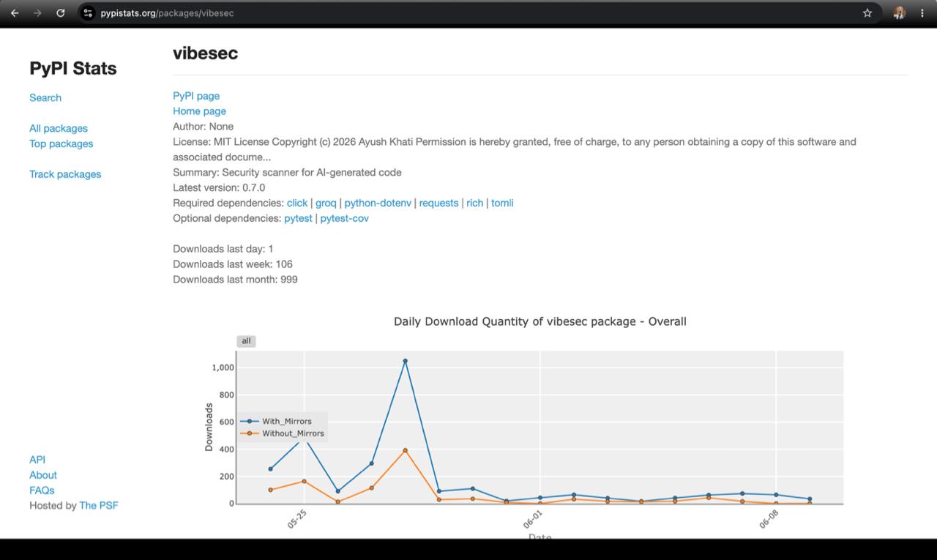The image size is (937, 560).
Task: Go back with the browser back arrow
Action: pyautogui.click(x=15, y=13)
